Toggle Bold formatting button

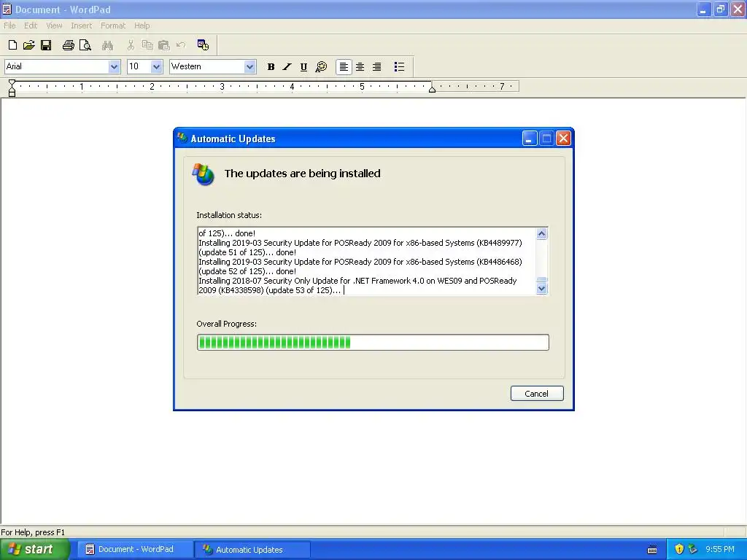click(271, 66)
